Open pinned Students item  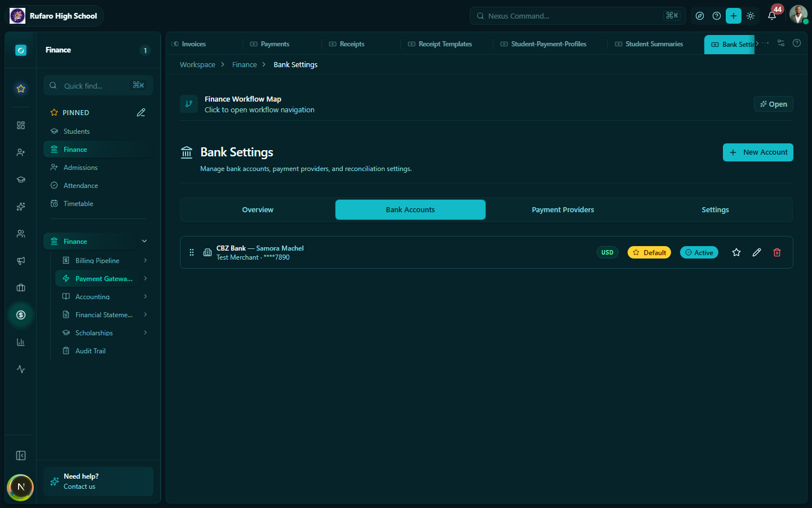(x=98, y=132)
